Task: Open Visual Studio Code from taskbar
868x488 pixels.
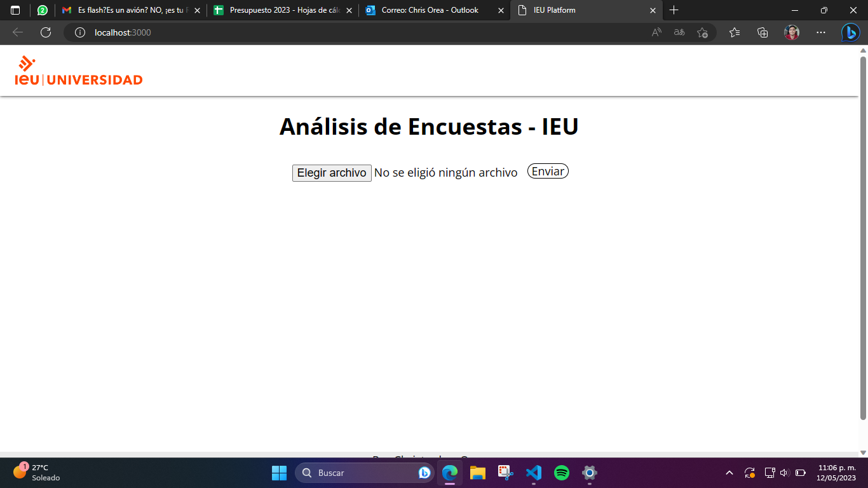Action: click(534, 473)
